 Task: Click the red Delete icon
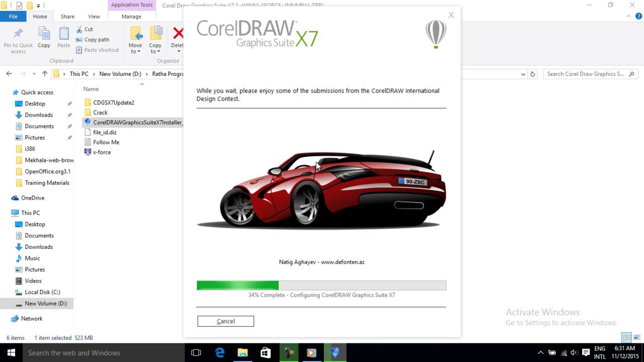(x=178, y=34)
